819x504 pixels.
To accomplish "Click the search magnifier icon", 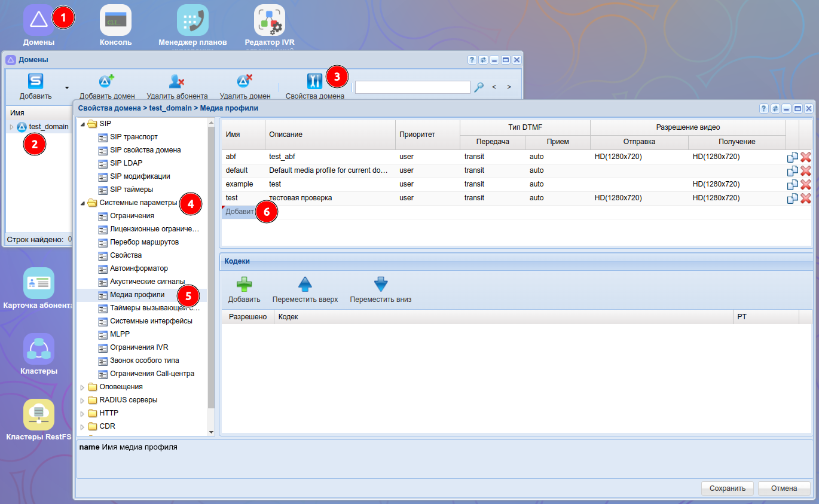I will coord(479,87).
